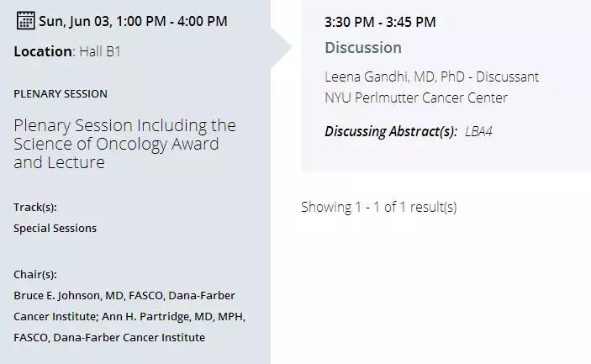Select the LBA4 abstract link
591x364 pixels.
(478, 131)
